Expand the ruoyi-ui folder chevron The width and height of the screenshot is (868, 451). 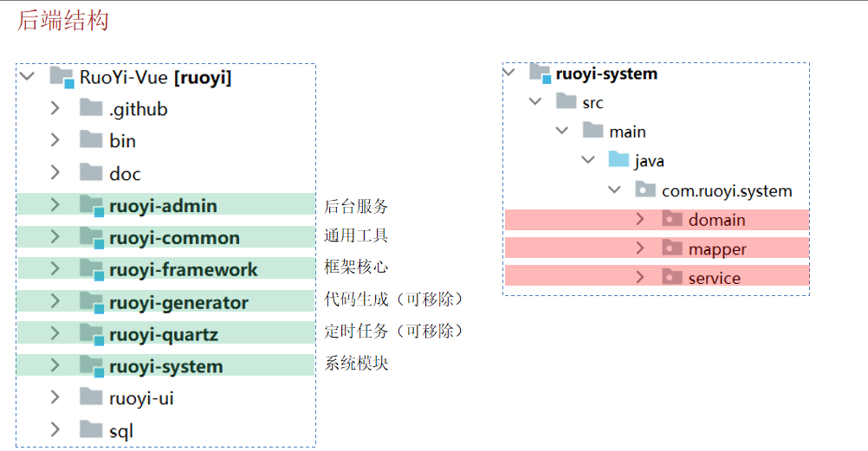pos(55,397)
